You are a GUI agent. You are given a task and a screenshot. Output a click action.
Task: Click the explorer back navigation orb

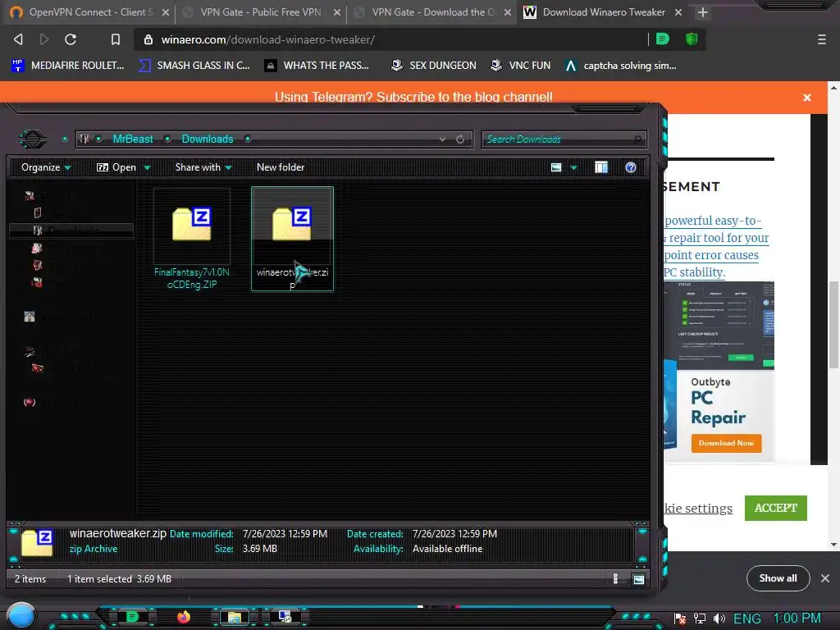33,139
